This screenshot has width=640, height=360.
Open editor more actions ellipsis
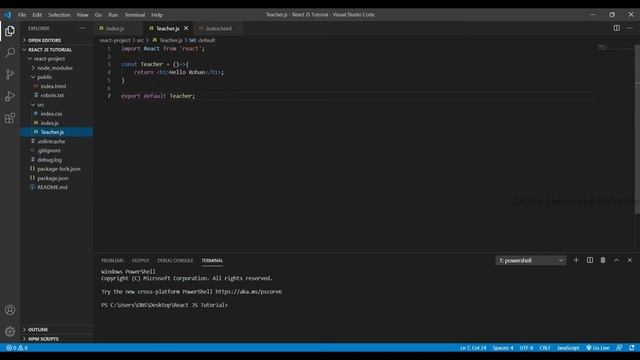point(630,28)
